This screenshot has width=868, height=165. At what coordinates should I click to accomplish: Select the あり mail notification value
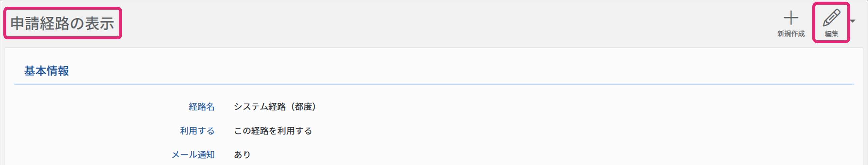(x=242, y=155)
